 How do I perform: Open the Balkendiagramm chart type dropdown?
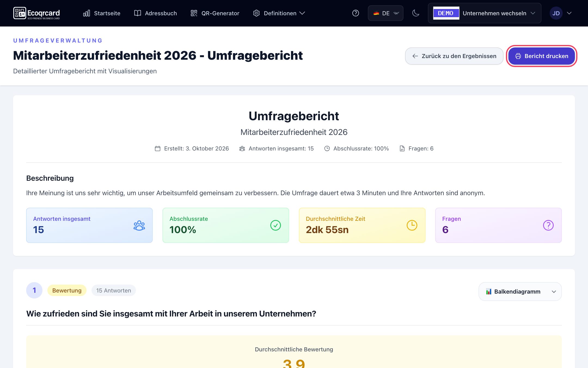click(x=520, y=291)
